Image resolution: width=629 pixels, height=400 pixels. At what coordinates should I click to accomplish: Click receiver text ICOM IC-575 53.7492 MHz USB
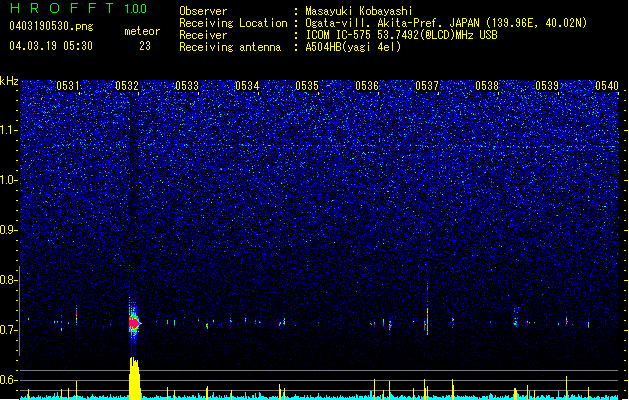point(401,35)
